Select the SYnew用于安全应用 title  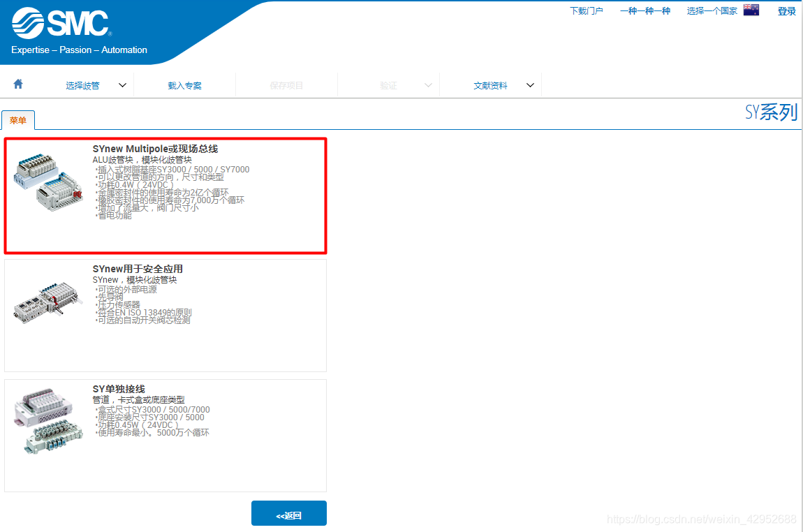pyautogui.click(x=138, y=269)
